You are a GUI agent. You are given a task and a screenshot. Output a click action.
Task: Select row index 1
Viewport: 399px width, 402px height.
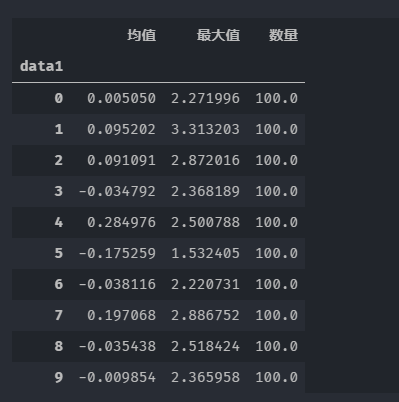(x=59, y=129)
